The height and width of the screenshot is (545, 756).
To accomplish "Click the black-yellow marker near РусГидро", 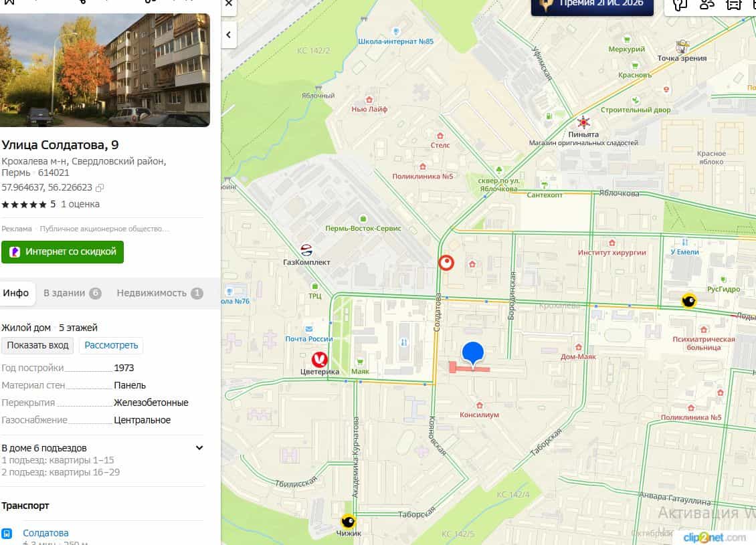I will (688, 301).
